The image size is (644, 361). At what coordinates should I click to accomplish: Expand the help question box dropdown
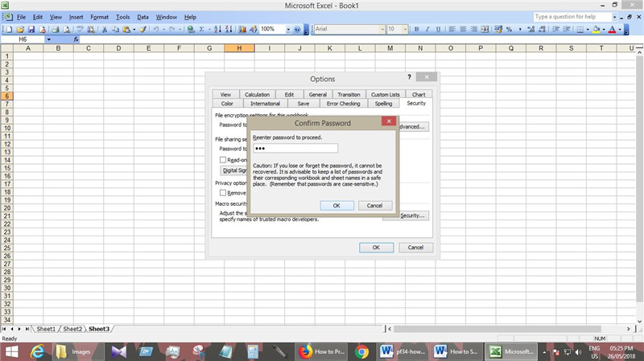(614, 17)
